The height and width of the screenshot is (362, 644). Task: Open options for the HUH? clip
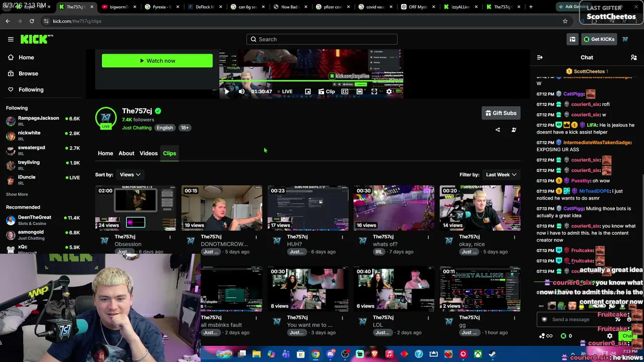[x=342, y=237]
